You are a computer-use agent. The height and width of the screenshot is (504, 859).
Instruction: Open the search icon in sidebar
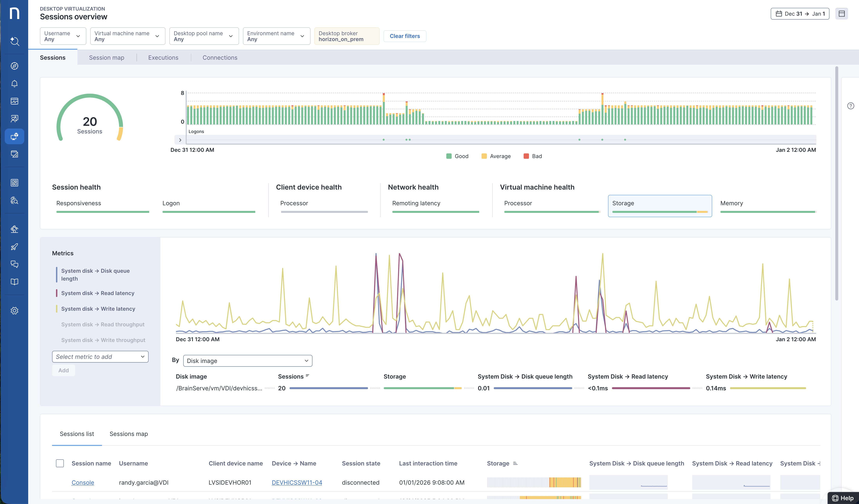(x=14, y=41)
